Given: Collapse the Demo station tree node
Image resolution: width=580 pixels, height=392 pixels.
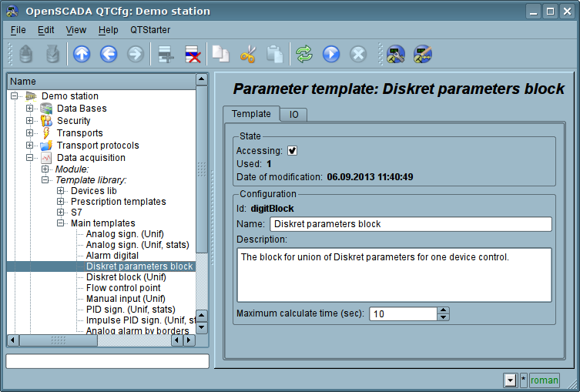Looking at the screenshot, I should click(14, 96).
